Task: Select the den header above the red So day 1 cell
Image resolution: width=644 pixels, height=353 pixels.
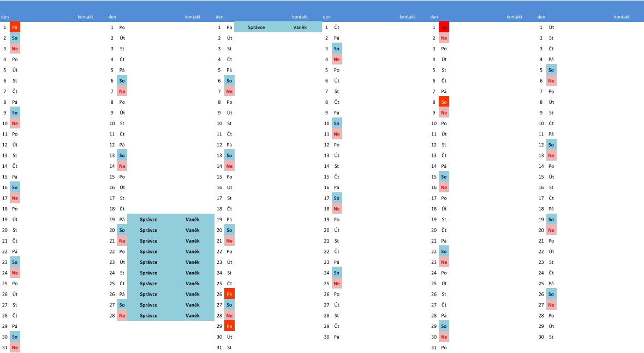Action: click(434, 17)
